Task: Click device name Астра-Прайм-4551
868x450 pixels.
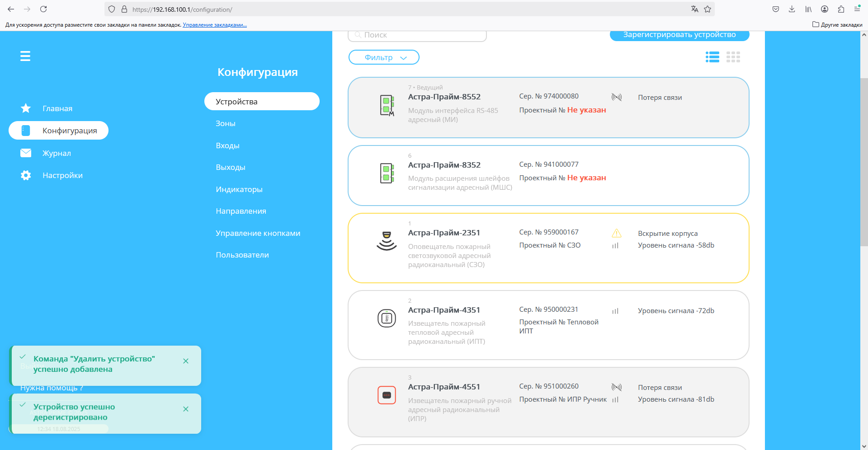Action: (x=444, y=387)
